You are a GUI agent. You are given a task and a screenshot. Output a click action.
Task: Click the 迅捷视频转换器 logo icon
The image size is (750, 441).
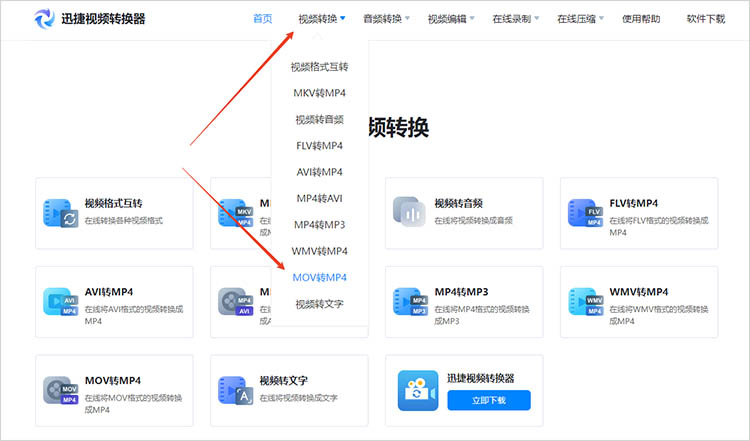coord(44,19)
